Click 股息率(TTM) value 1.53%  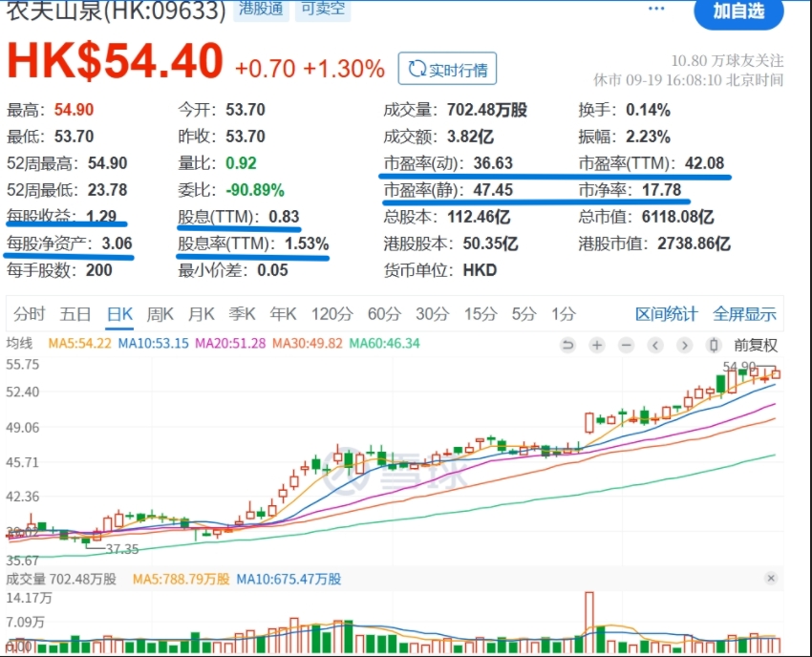coord(307,244)
